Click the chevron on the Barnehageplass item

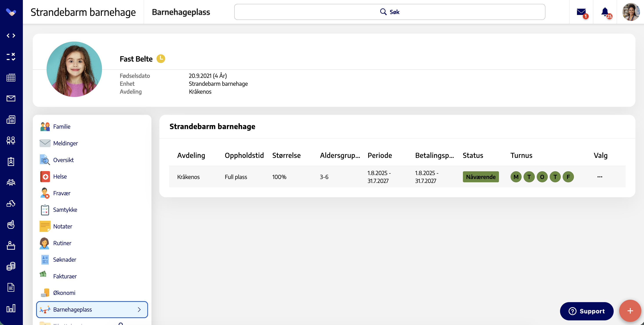139,309
